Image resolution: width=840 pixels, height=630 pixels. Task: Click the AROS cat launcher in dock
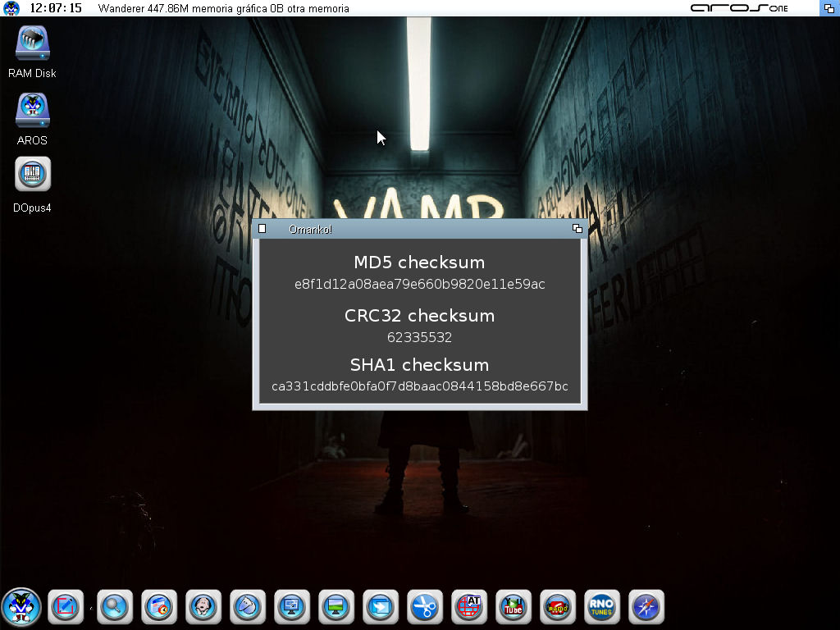21,607
